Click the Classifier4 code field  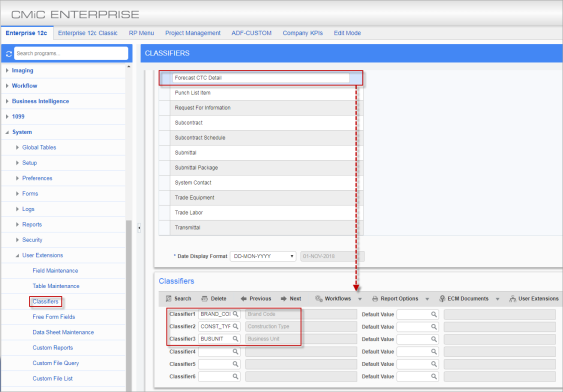215,351
